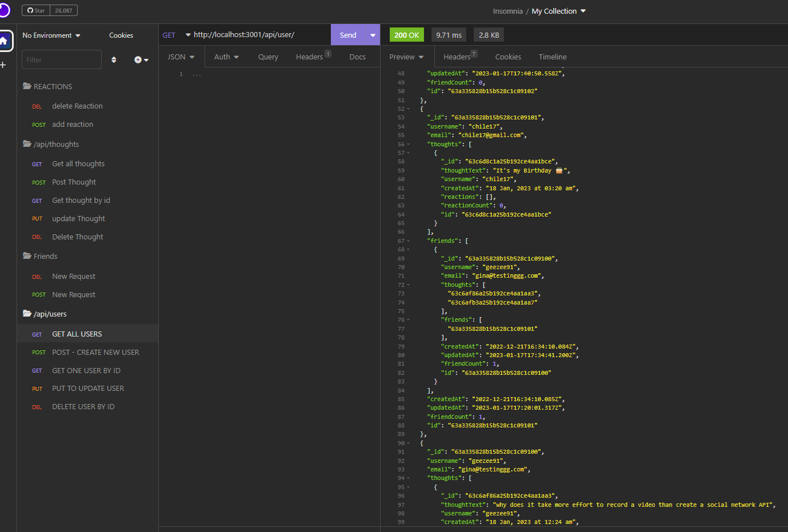Focus the sidebar Filter field
The image size is (788, 532).
[61, 59]
